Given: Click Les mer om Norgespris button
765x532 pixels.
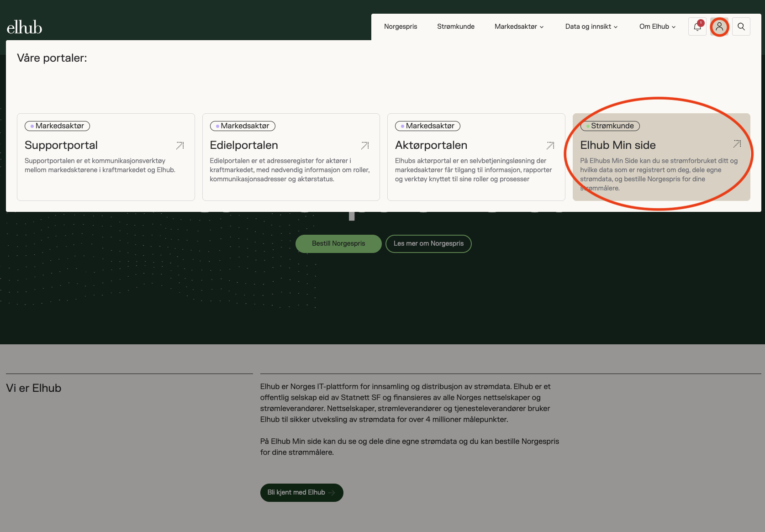Looking at the screenshot, I should click(428, 243).
